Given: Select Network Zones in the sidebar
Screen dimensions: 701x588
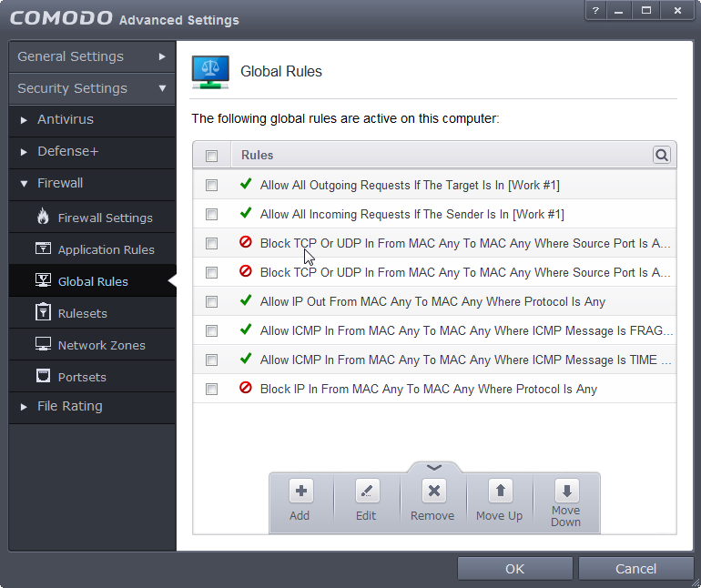Looking at the screenshot, I should tap(101, 345).
